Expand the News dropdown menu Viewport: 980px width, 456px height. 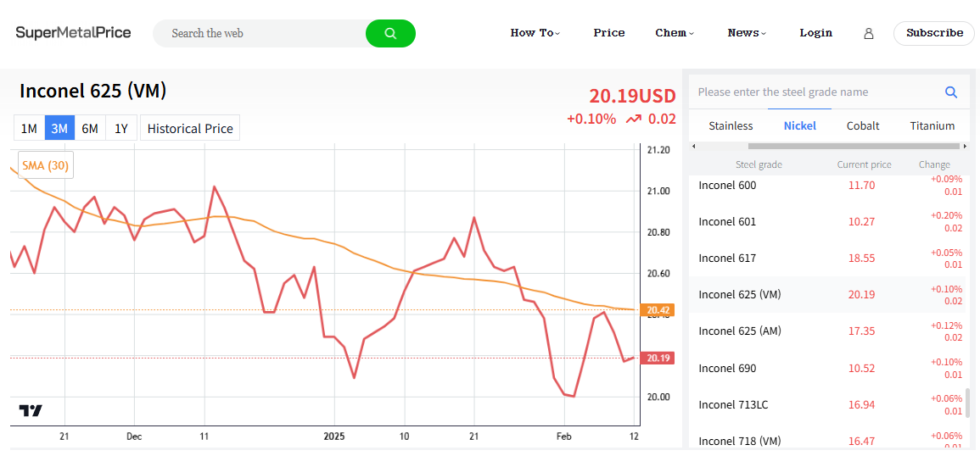[x=747, y=33]
